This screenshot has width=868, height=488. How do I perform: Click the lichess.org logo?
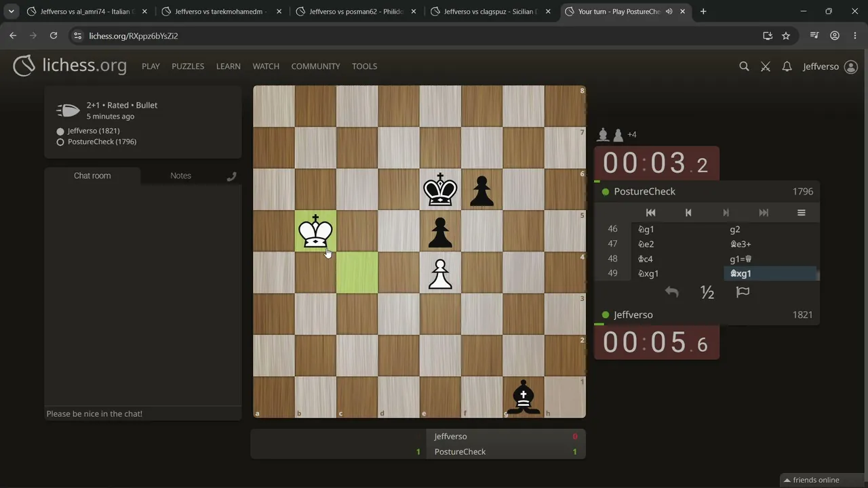tap(70, 66)
